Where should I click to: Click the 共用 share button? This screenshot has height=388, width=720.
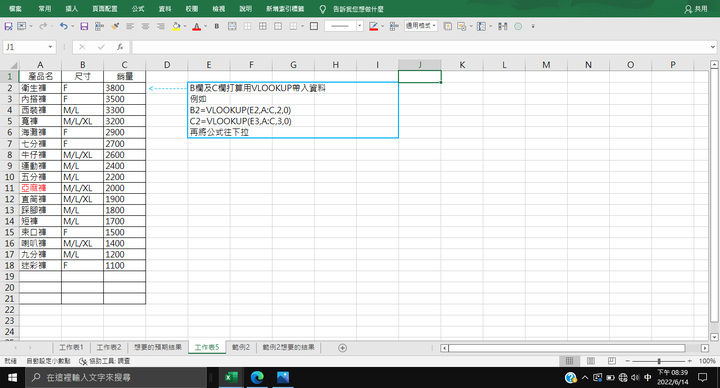tap(696, 9)
